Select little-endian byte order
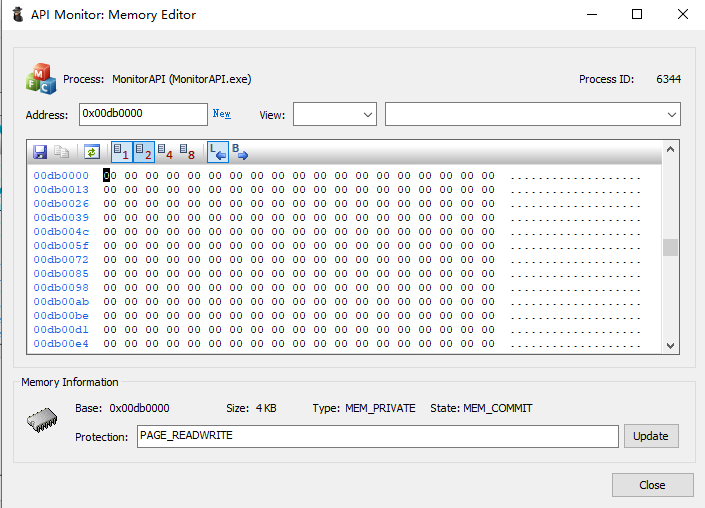 click(x=218, y=152)
